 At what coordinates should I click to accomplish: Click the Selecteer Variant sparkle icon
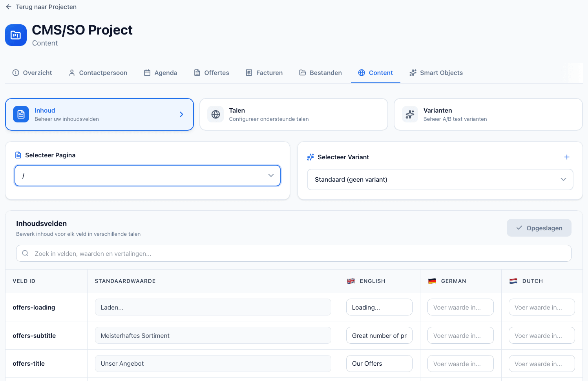pyautogui.click(x=310, y=157)
